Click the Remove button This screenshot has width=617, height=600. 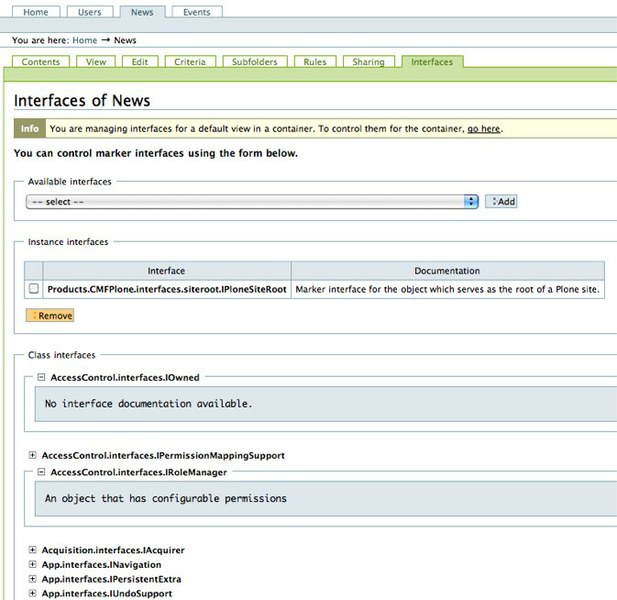point(50,315)
